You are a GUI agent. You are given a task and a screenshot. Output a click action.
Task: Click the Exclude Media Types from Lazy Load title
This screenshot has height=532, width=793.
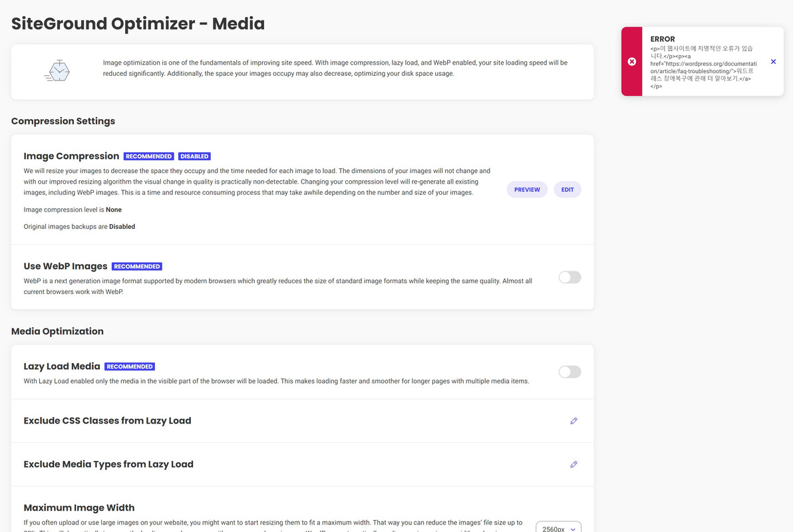[108, 464]
